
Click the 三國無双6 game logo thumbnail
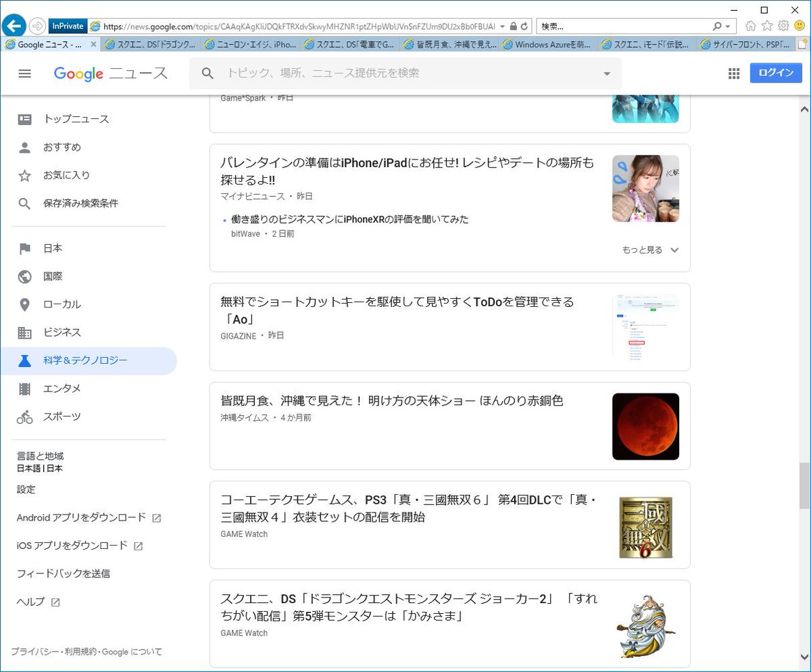(x=645, y=526)
